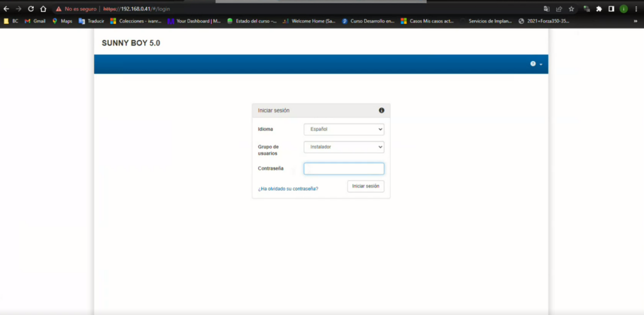Click the 'No es seguro' security warning

[76, 9]
